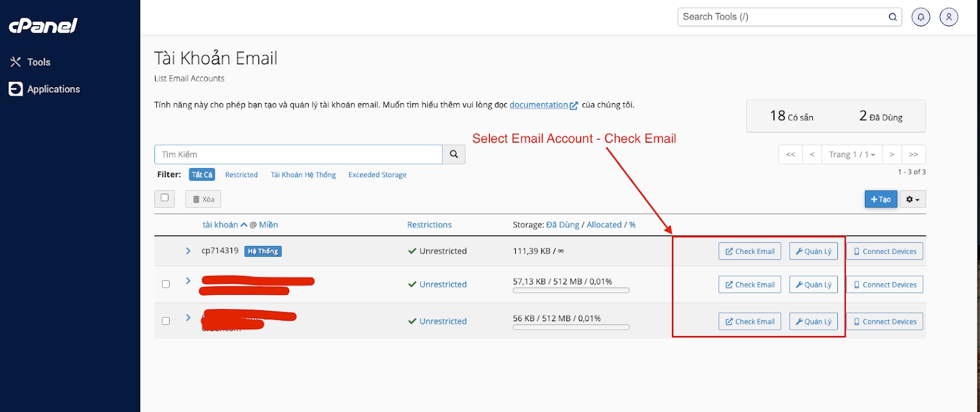
Task: Select the Restricted filter
Action: tap(241, 175)
